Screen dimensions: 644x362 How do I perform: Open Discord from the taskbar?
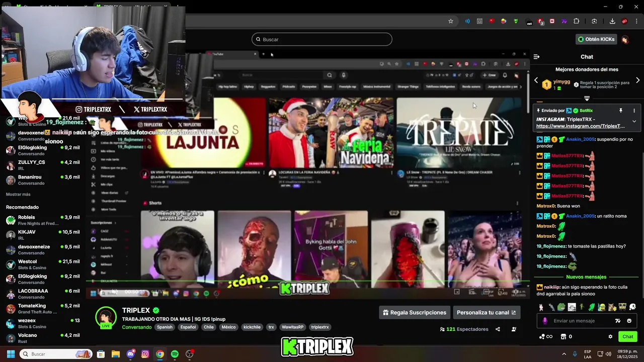click(x=130, y=354)
